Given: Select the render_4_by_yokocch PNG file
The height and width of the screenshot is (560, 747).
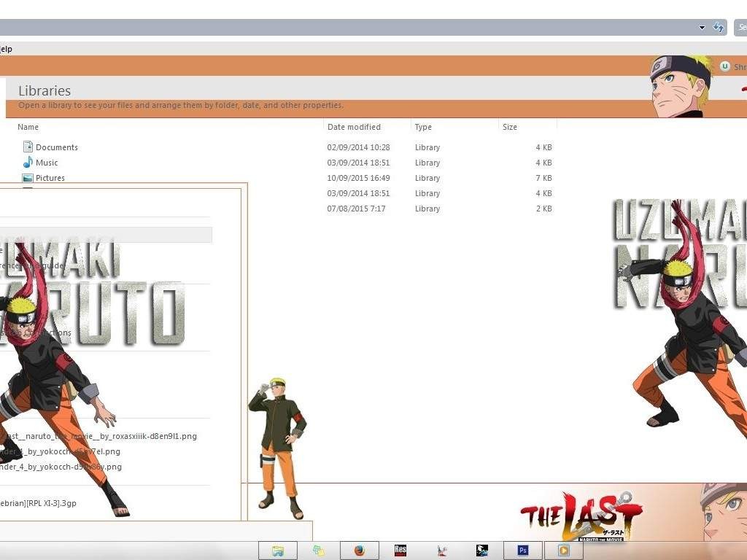Looking at the screenshot, I should [x=58, y=467].
